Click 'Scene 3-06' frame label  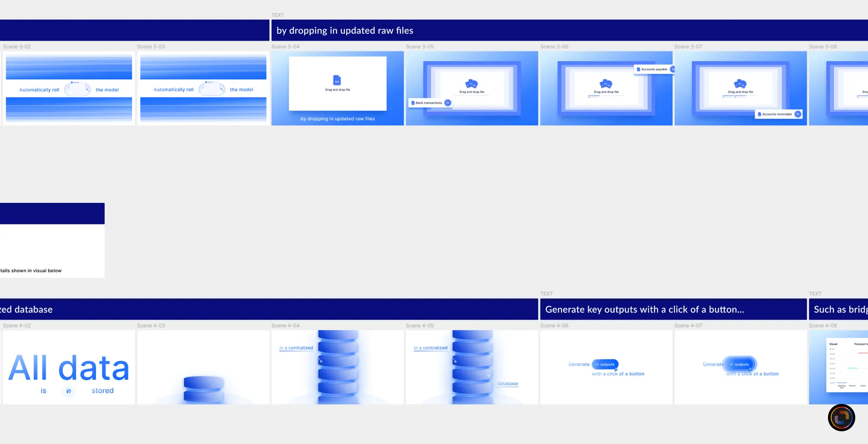pos(554,46)
